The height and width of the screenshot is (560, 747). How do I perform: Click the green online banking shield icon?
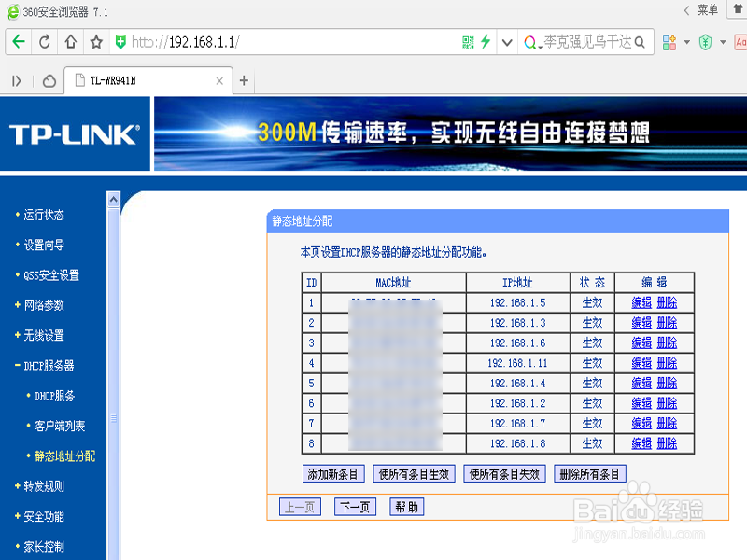[x=706, y=42]
